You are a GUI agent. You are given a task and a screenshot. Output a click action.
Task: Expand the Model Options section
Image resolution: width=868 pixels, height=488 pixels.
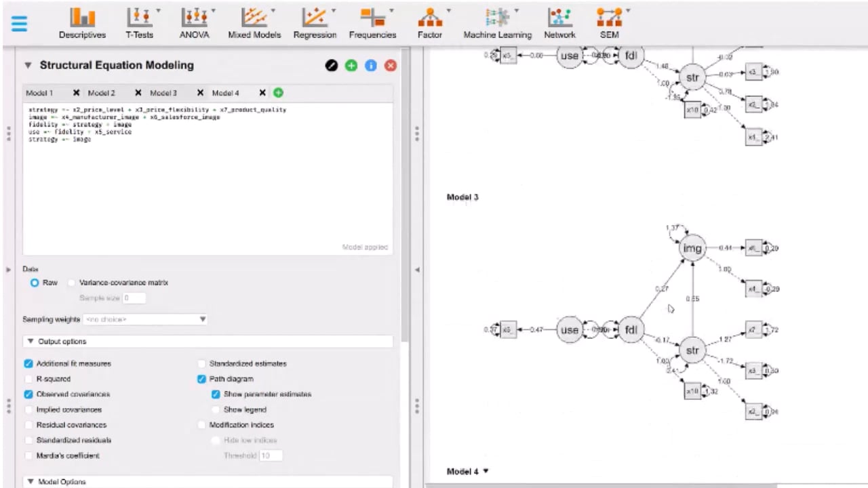(x=31, y=482)
